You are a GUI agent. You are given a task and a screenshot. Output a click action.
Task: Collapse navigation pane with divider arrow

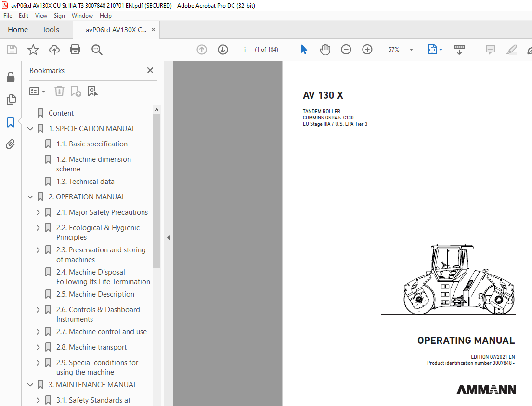pyautogui.click(x=169, y=237)
